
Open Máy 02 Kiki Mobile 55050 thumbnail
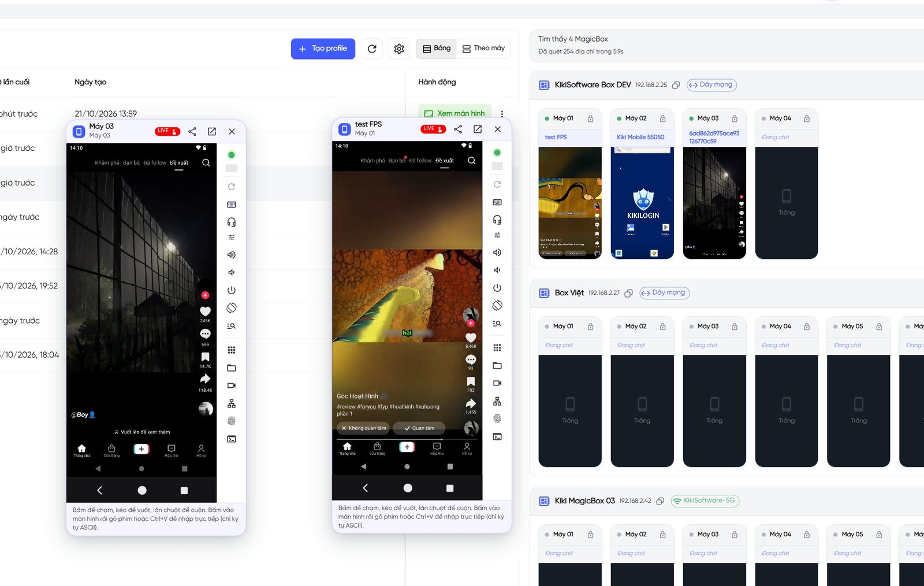click(642, 203)
